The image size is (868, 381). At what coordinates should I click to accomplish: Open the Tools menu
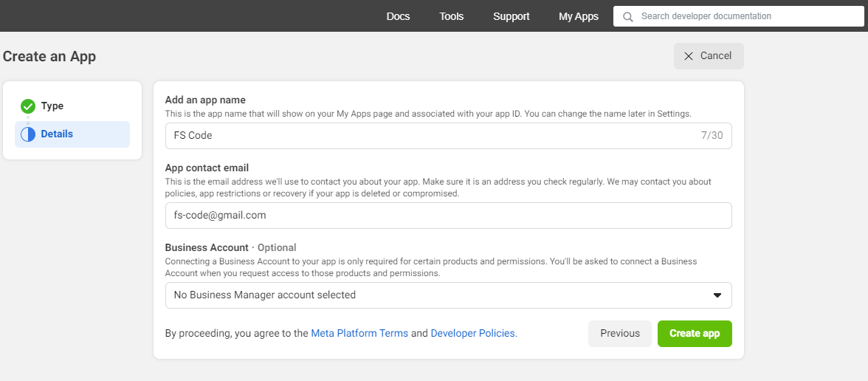click(x=452, y=16)
